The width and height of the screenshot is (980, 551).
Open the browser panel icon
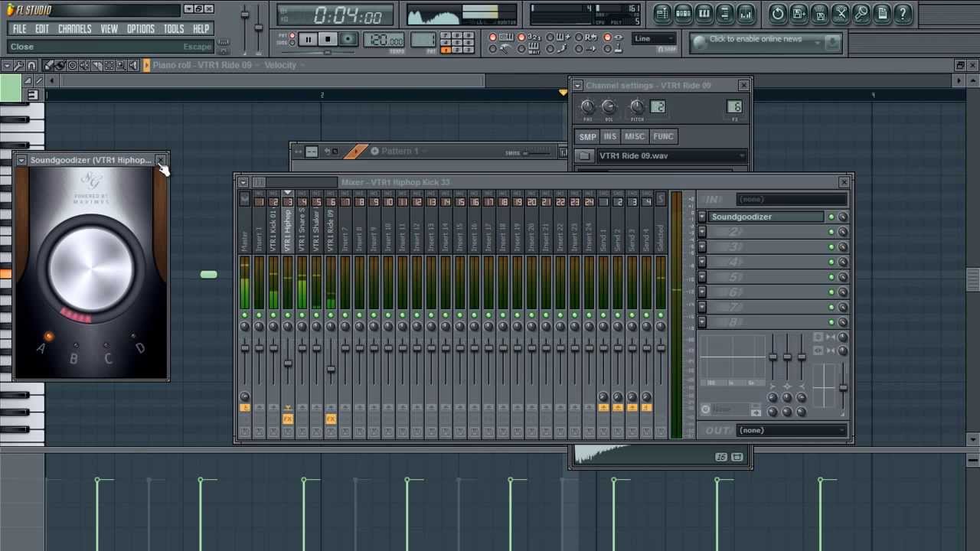click(724, 13)
